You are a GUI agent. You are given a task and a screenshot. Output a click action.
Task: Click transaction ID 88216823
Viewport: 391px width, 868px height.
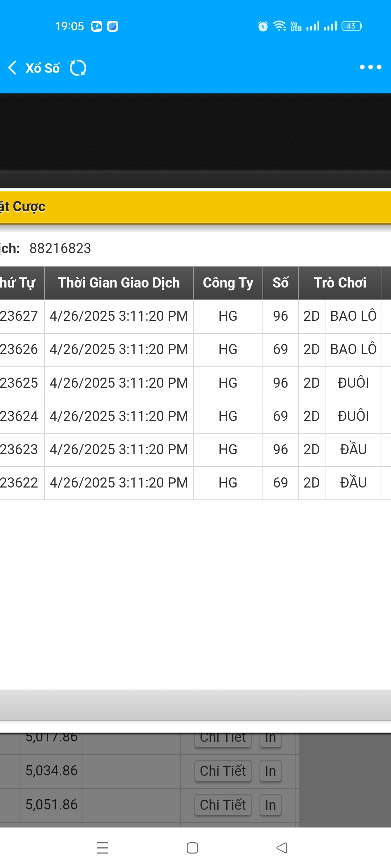click(60, 248)
